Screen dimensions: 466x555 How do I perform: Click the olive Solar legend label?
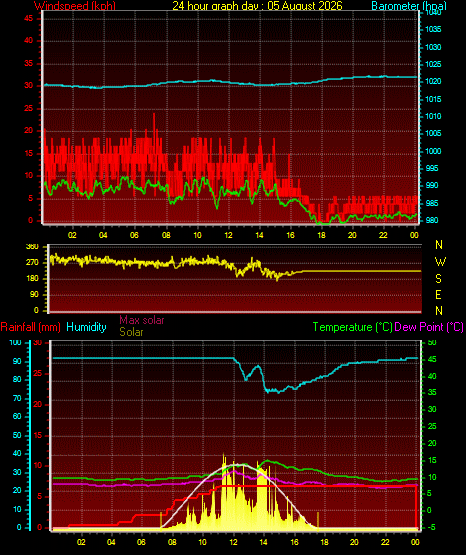click(x=131, y=332)
